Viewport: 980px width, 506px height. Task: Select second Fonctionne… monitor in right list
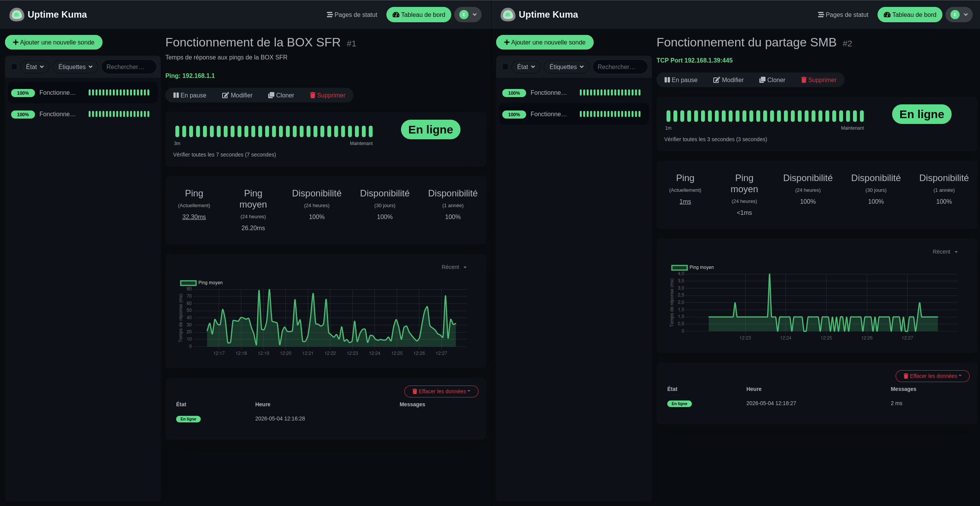(574, 114)
